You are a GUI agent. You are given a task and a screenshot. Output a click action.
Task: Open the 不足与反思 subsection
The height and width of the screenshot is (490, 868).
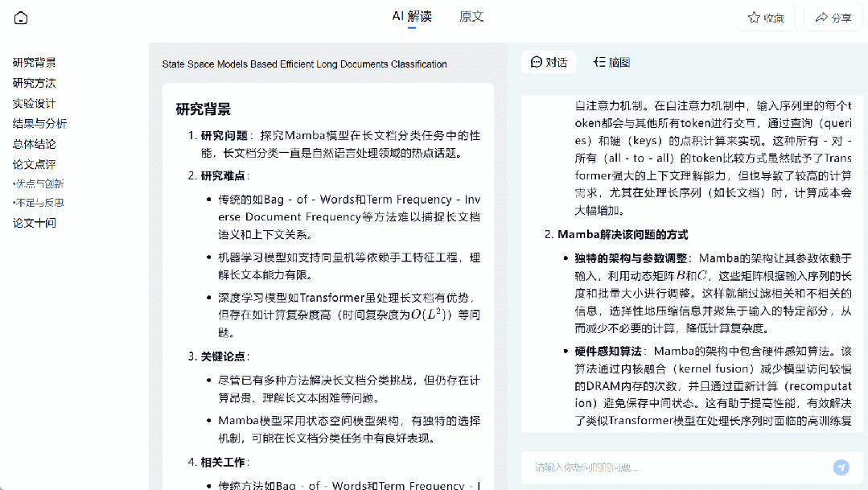[39, 203]
